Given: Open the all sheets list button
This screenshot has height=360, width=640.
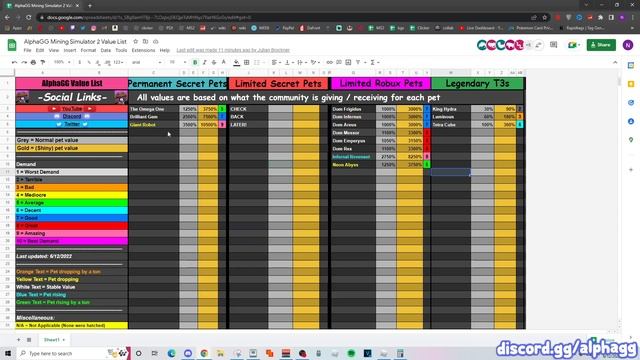Looking at the screenshot, I should (x=29, y=340).
